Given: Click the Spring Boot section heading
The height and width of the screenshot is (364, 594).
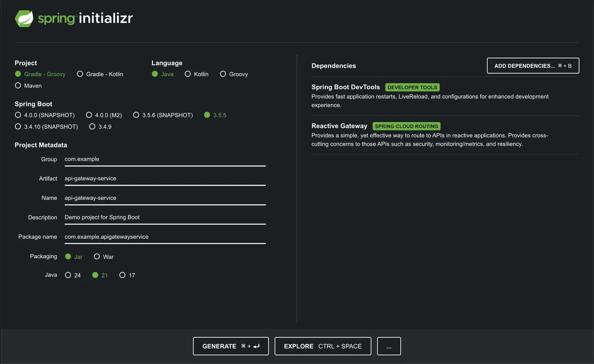Looking at the screenshot, I should 34,104.
